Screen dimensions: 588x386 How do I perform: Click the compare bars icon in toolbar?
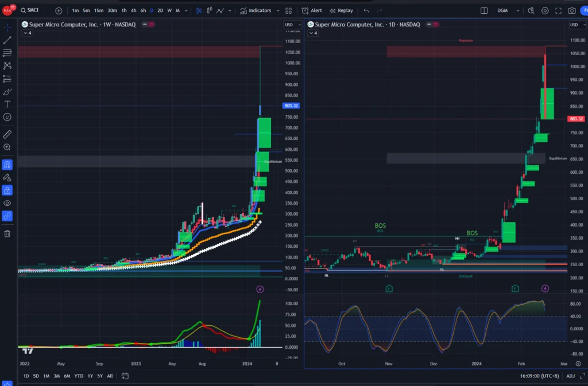coord(210,10)
